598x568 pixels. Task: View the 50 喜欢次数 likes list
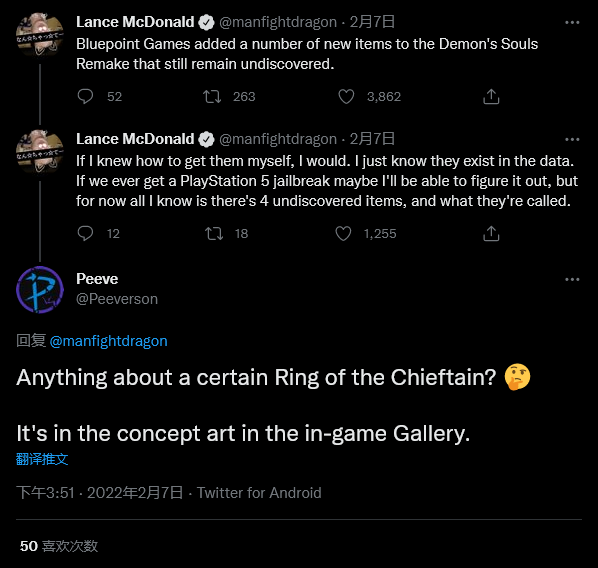pyautogui.click(x=59, y=546)
